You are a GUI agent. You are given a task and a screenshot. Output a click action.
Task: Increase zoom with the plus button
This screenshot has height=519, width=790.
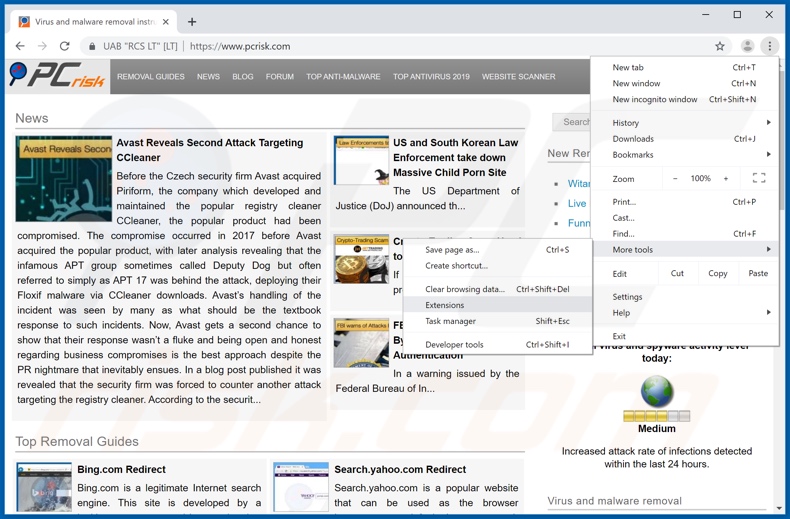[x=726, y=178]
